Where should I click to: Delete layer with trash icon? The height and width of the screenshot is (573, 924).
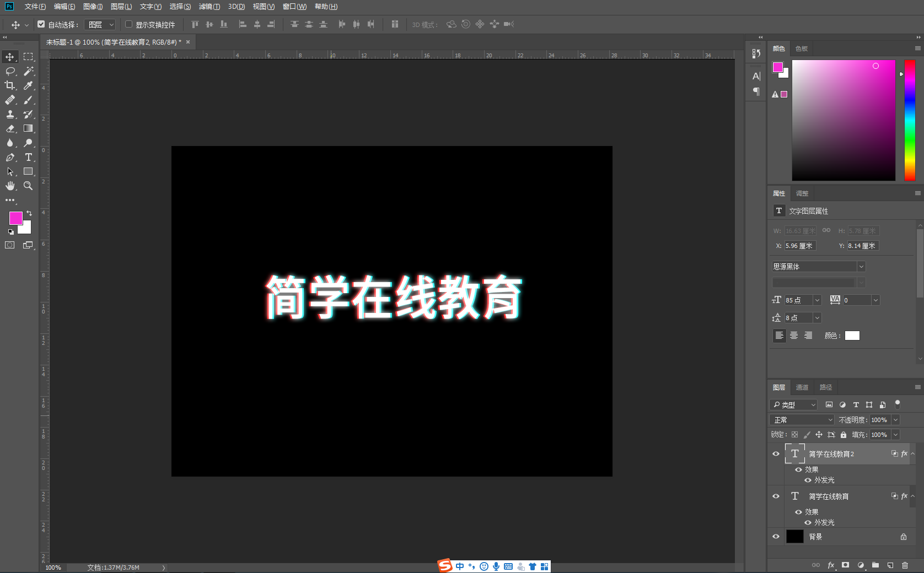(905, 565)
